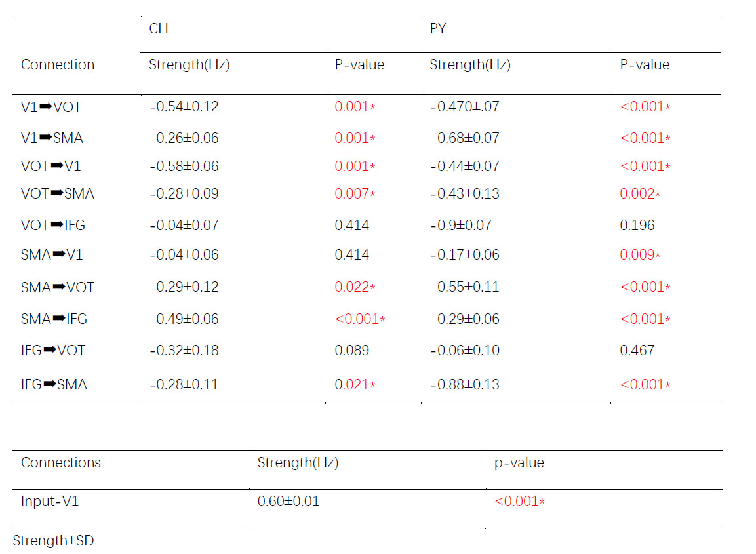The width and height of the screenshot is (756, 554).
Task: Select the 0.60±0.01 strength value
Action: pos(288,502)
